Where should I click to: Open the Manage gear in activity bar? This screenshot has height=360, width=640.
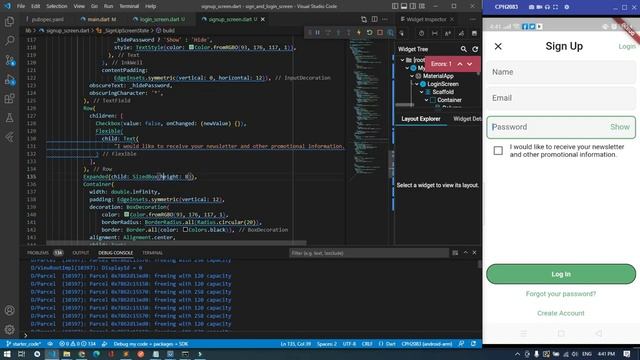(x=9, y=329)
